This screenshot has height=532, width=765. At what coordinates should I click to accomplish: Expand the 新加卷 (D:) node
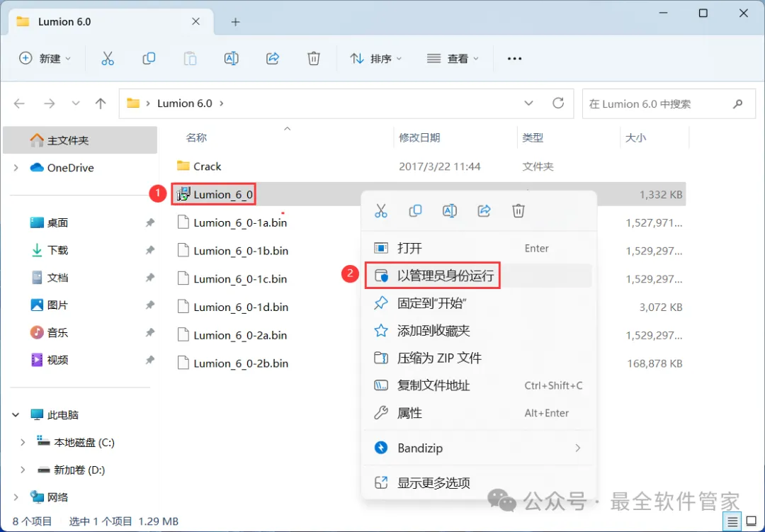point(23,470)
